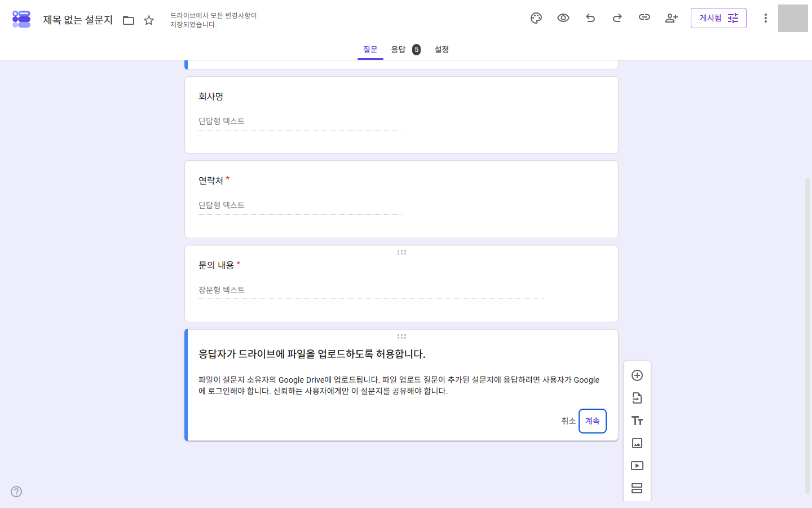
Task: Click the page vertical scrollbar
Action: coord(807,336)
